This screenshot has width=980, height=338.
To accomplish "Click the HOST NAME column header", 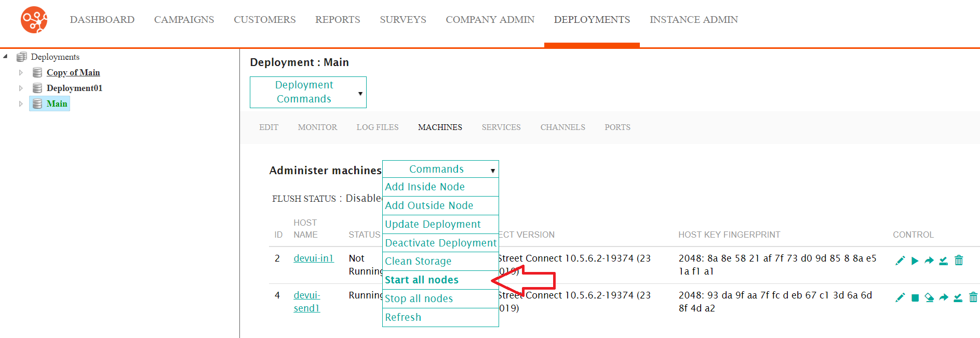I will [305, 229].
